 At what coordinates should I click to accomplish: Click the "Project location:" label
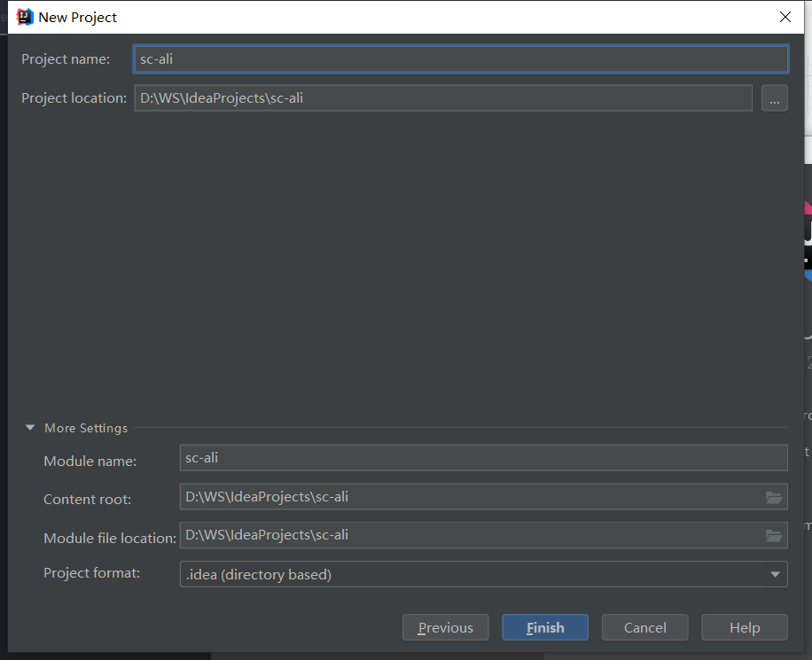[x=74, y=97]
